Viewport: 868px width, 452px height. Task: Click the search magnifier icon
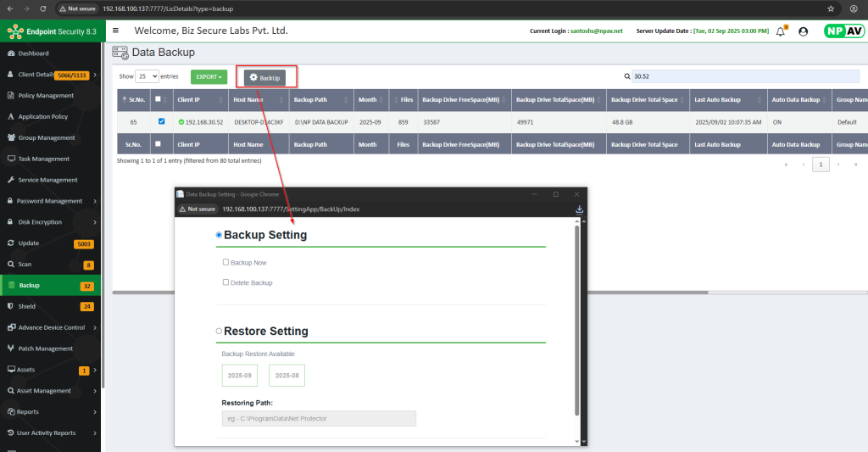click(626, 76)
